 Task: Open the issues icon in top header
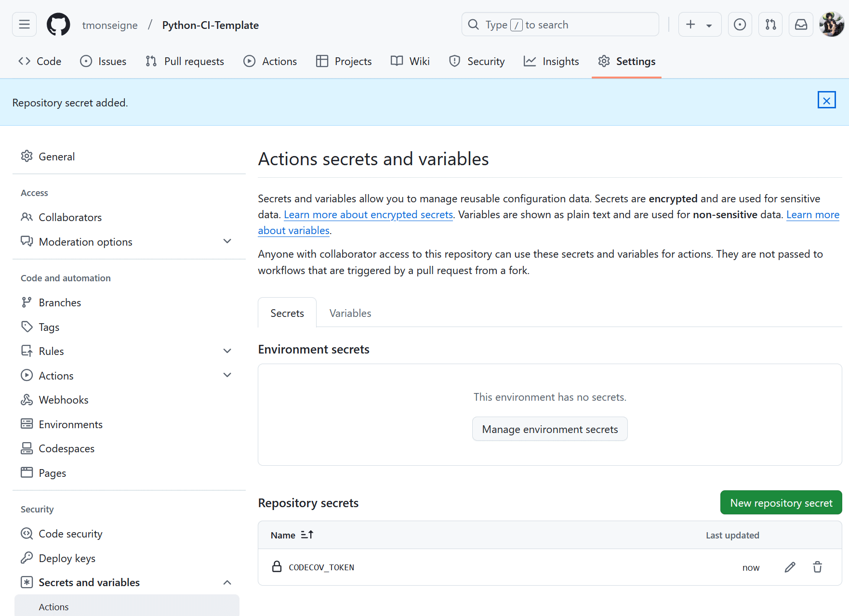(740, 25)
